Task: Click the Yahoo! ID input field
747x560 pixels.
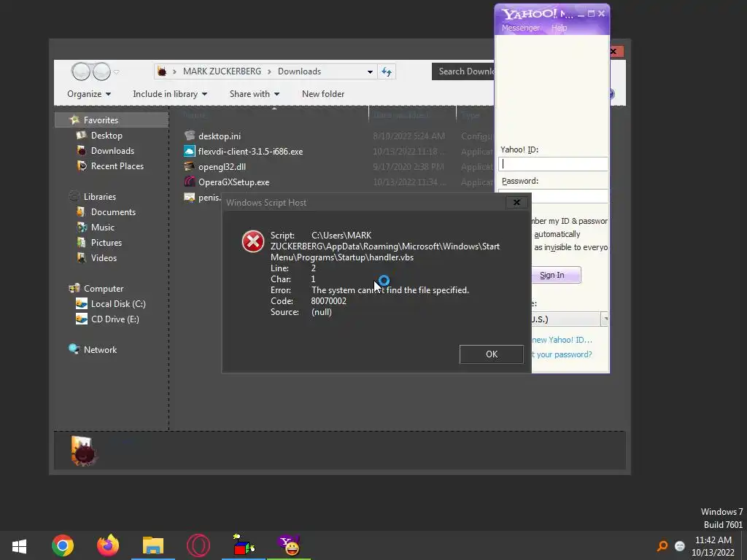Action: pyautogui.click(x=553, y=164)
